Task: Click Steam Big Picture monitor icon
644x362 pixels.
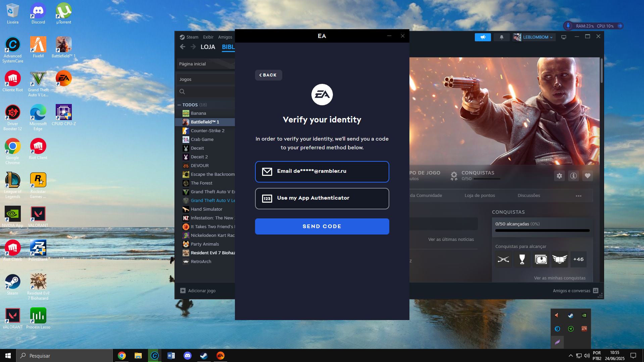Action: click(564, 37)
